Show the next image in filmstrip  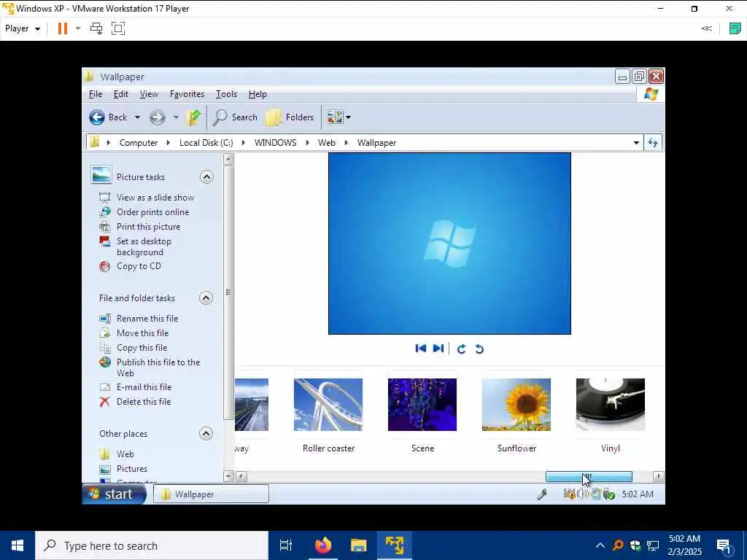point(438,349)
